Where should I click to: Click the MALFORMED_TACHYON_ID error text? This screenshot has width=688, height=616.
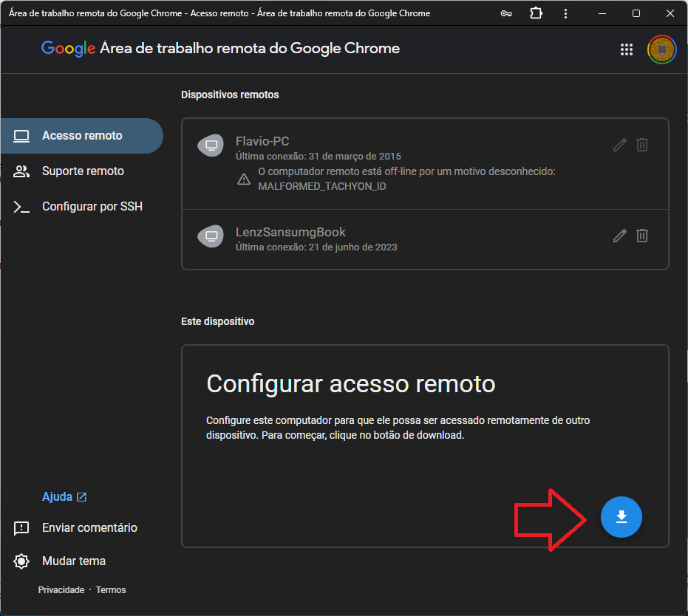click(x=322, y=186)
